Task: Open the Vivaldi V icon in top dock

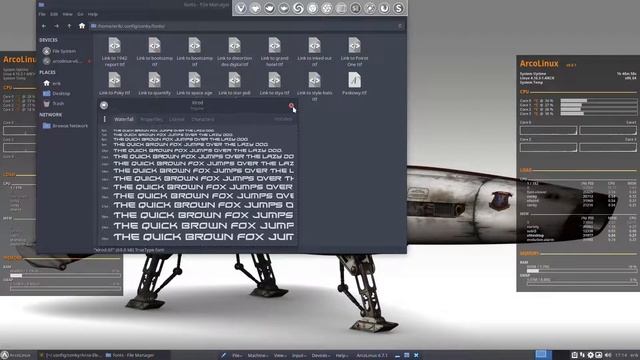Action: tap(241, 8)
